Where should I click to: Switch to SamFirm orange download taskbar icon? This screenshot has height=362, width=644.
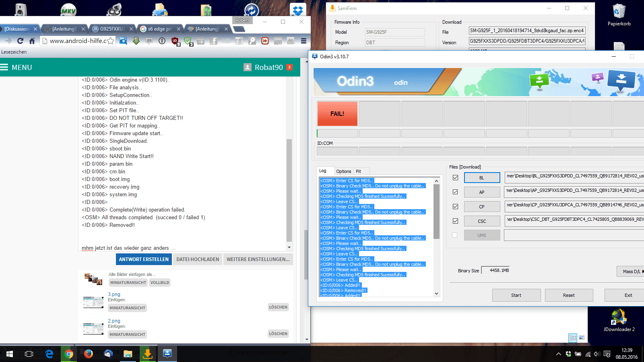point(148,354)
